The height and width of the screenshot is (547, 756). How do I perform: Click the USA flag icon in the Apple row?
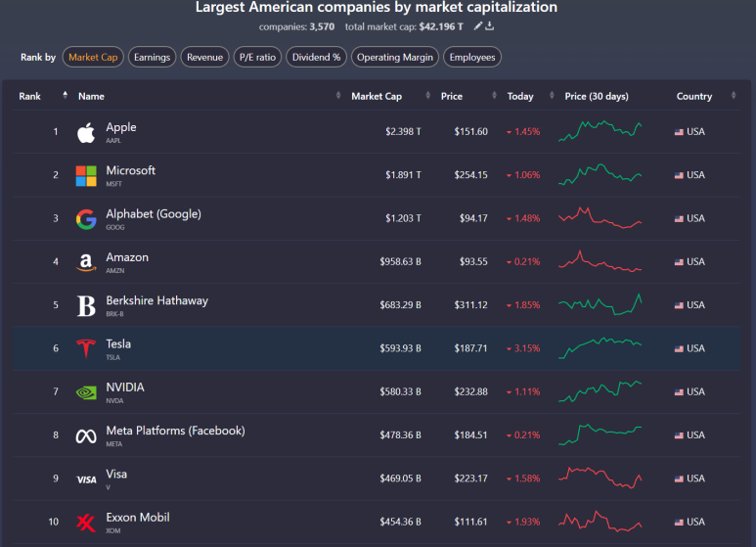[679, 132]
